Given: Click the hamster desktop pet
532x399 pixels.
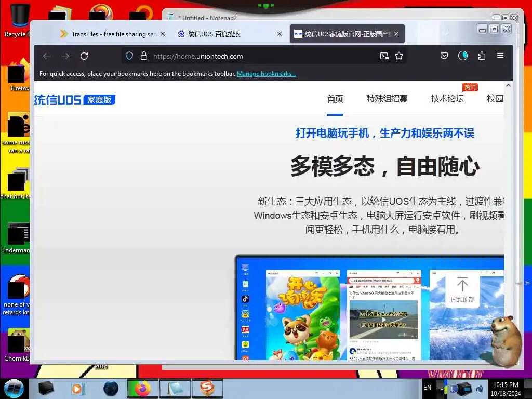Looking at the screenshot, I should coord(506,340).
